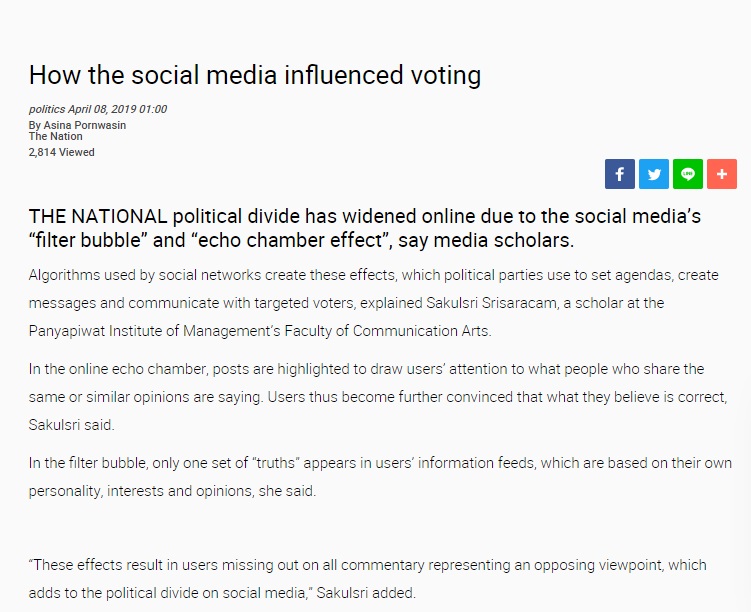Click the date April 08, 2019 01:00
The image size is (751, 612).
(x=117, y=109)
